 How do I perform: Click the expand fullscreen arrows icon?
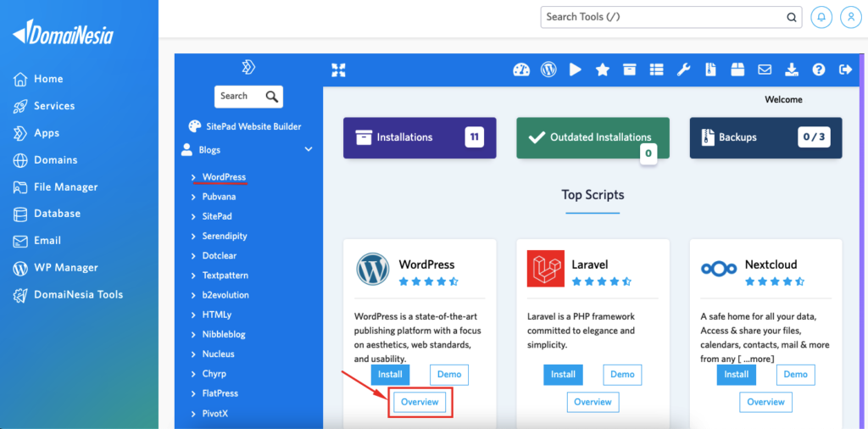click(338, 70)
